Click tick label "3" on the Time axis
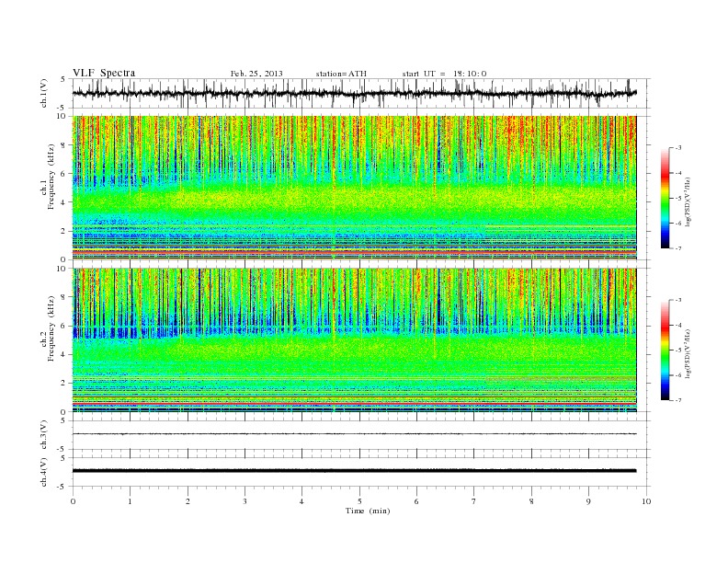728x563 pixels. tap(245, 501)
